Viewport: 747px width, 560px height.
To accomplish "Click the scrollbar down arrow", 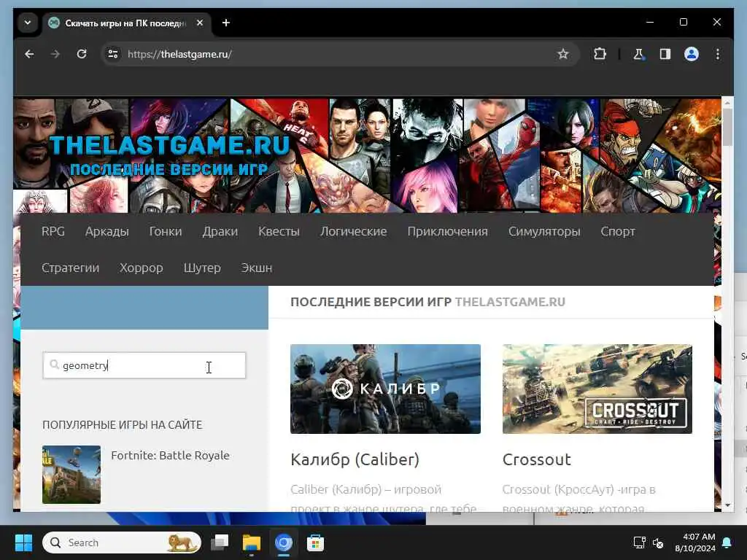I will (727, 505).
